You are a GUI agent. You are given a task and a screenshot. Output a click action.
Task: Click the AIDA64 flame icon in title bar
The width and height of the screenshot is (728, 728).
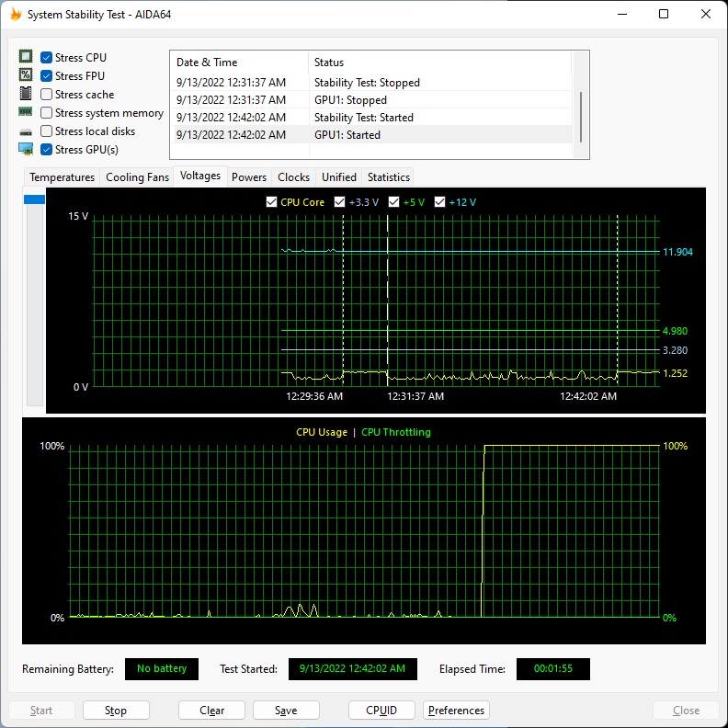pos(16,15)
